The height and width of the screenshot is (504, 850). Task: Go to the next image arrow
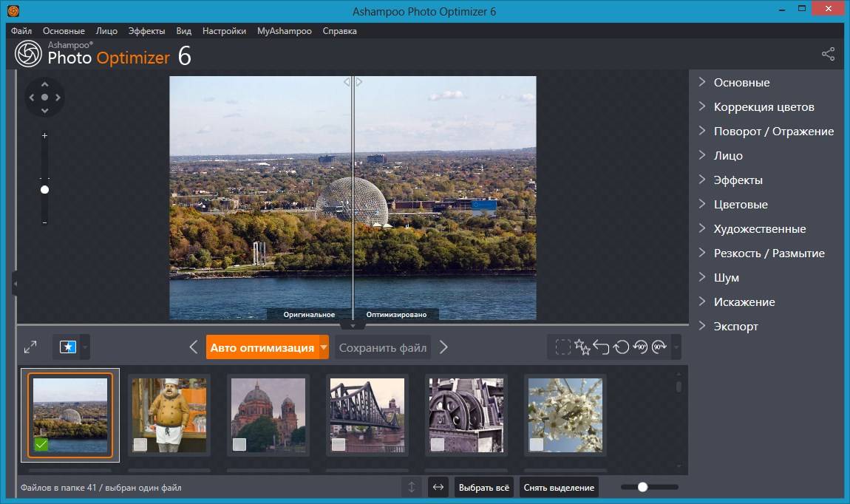(443, 347)
